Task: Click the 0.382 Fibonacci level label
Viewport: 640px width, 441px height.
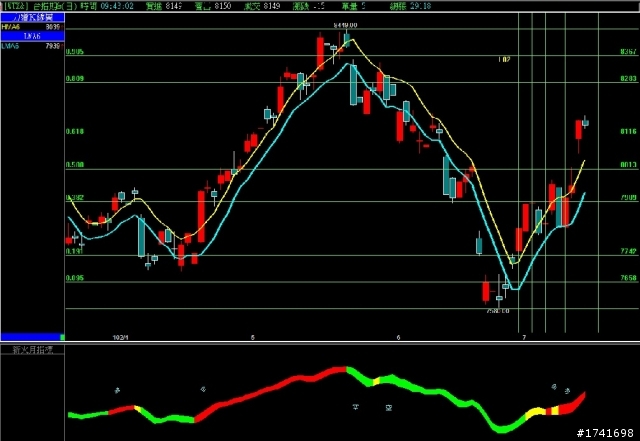Action: click(75, 198)
